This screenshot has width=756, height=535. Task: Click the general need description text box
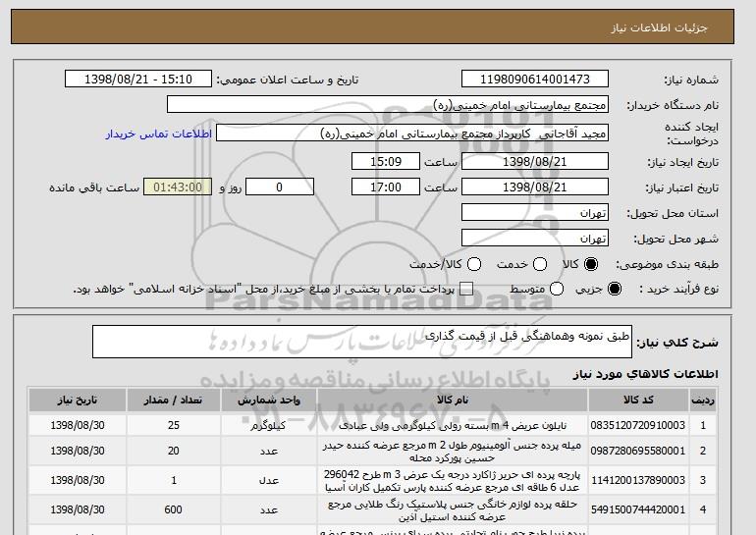point(362,342)
